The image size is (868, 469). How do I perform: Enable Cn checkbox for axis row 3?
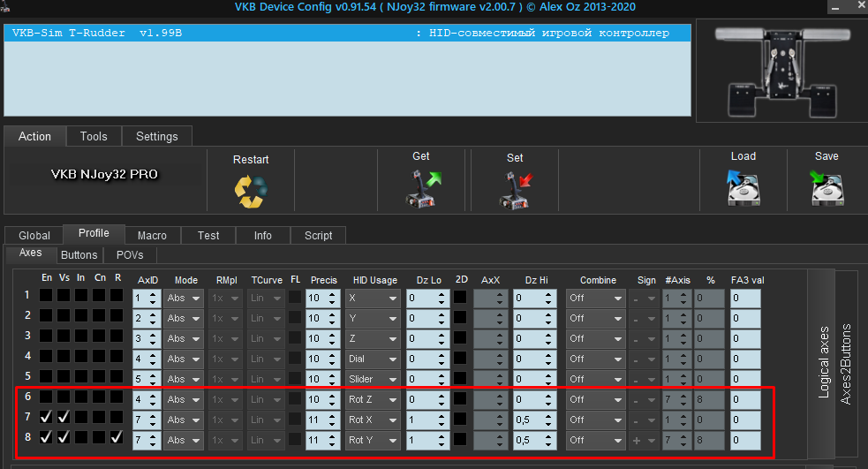(99, 335)
